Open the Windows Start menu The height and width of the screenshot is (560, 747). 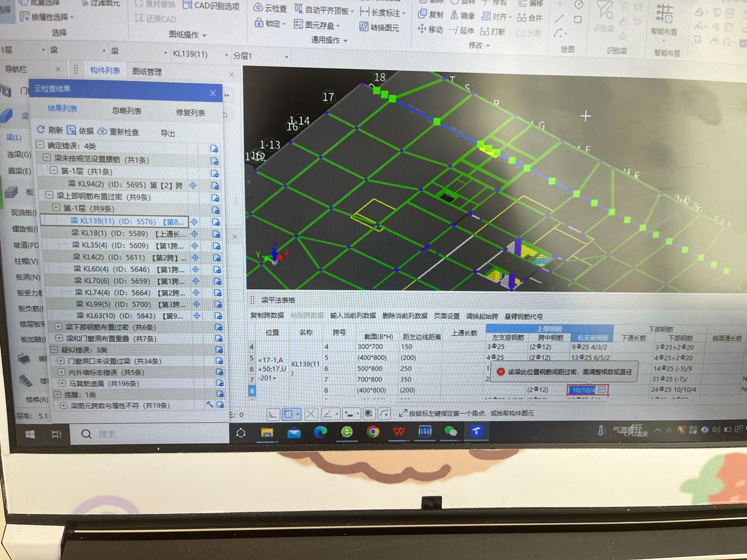pos(30,433)
